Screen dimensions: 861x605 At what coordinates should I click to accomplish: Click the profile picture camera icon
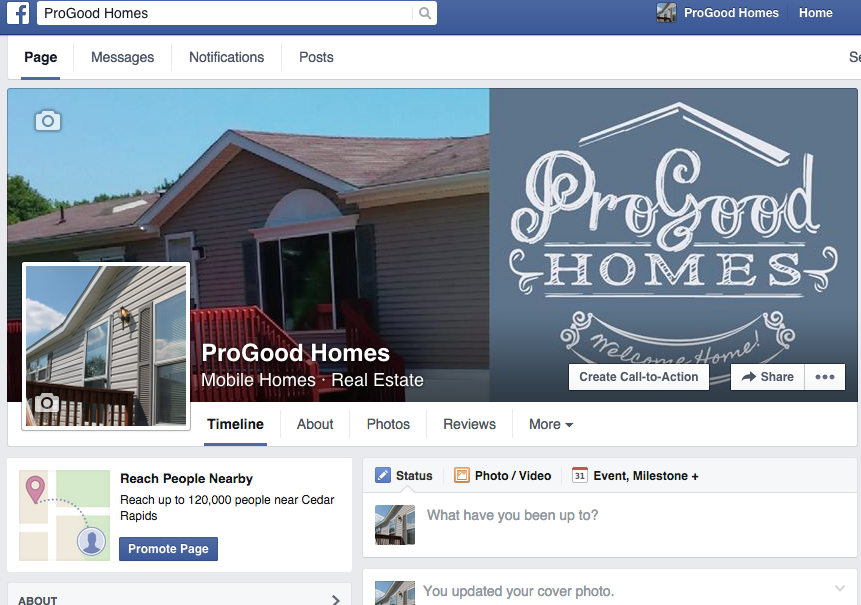[47, 403]
